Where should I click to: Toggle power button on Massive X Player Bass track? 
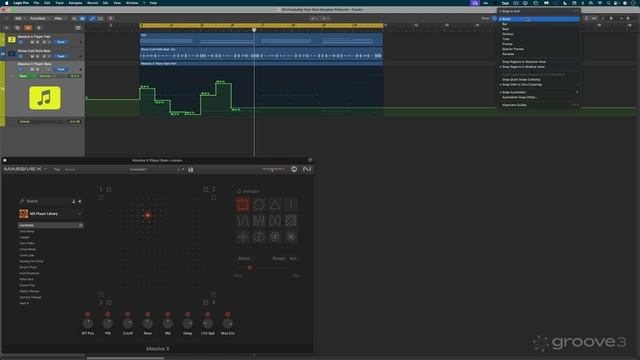[x=21, y=69]
